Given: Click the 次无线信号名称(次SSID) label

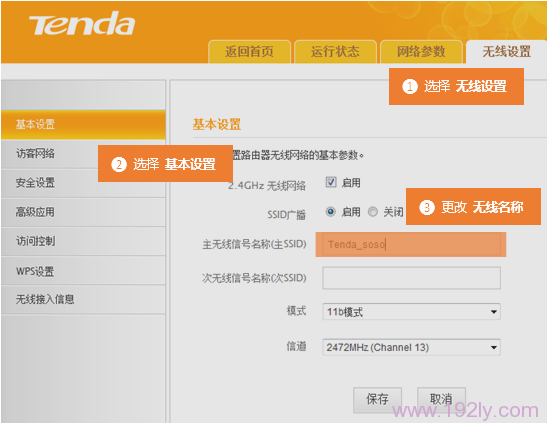Looking at the screenshot, I should (254, 278).
